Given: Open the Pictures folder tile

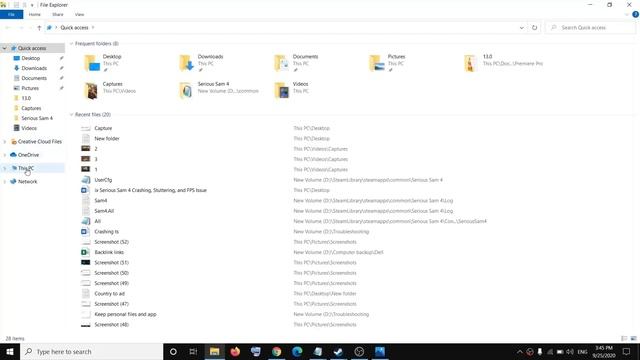Looking at the screenshot, I should coord(387,63).
